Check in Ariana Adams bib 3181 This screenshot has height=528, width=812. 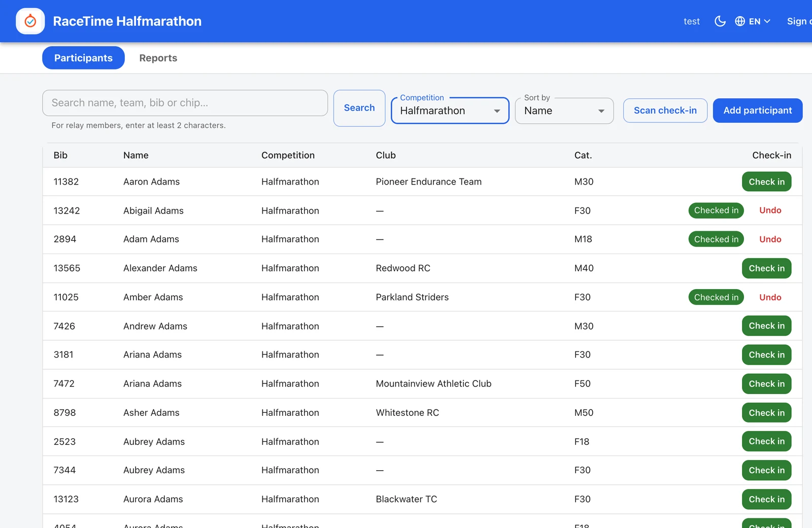tap(766, 355)
